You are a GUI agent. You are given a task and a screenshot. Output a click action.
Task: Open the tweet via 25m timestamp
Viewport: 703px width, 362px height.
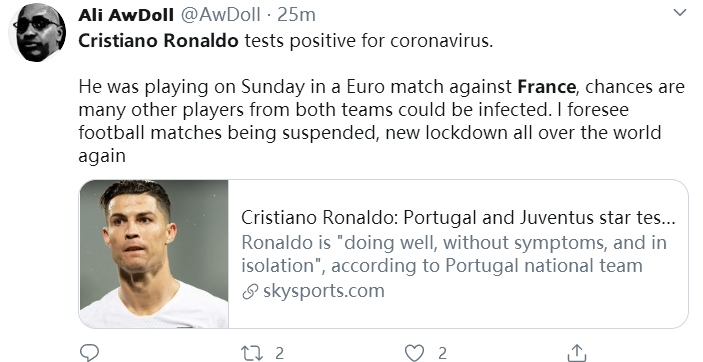coord(296,15)
